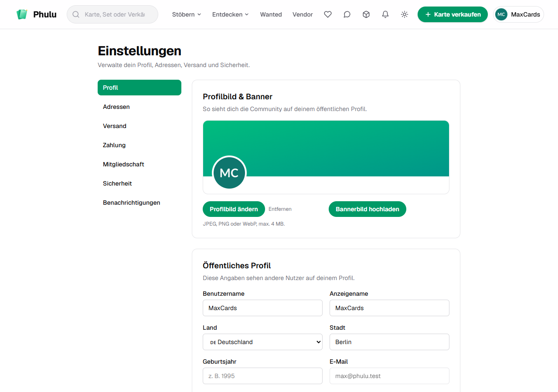Switch to Adressen settings tab
This screenshot has height=392, width=558.
pyautogui.click(x=139, y=107)
